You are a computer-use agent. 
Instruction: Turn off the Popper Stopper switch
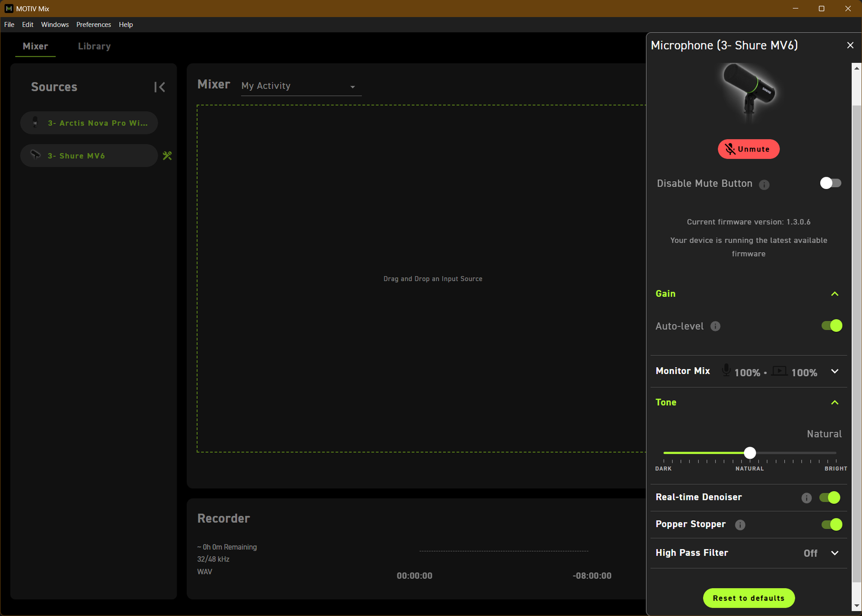coord(831,524)
